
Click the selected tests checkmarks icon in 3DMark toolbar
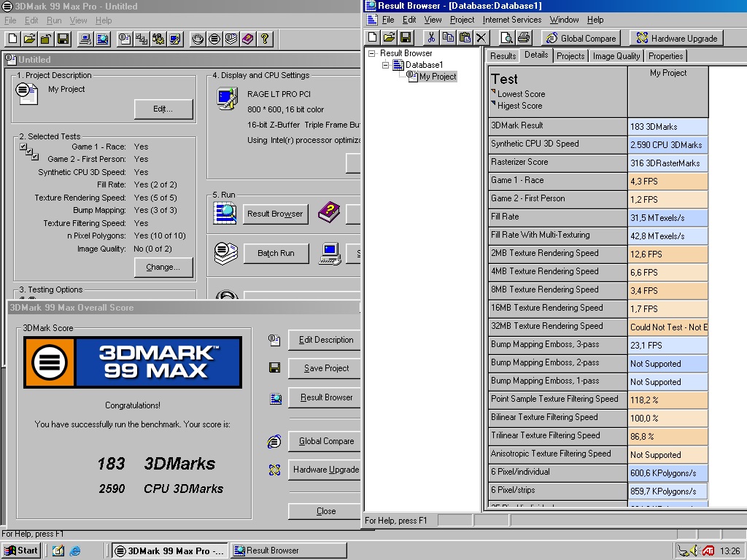pos(142,39)
